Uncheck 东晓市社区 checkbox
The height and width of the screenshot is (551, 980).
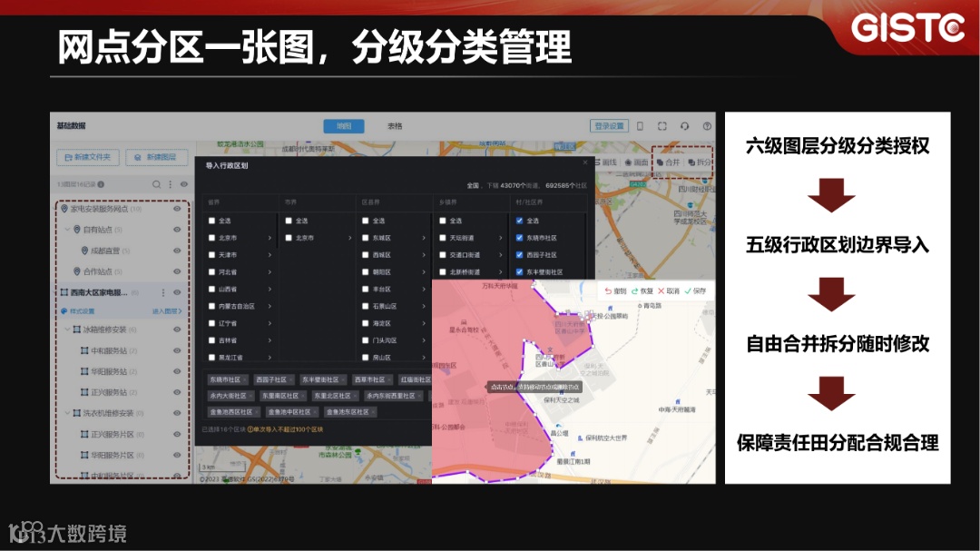519,238
